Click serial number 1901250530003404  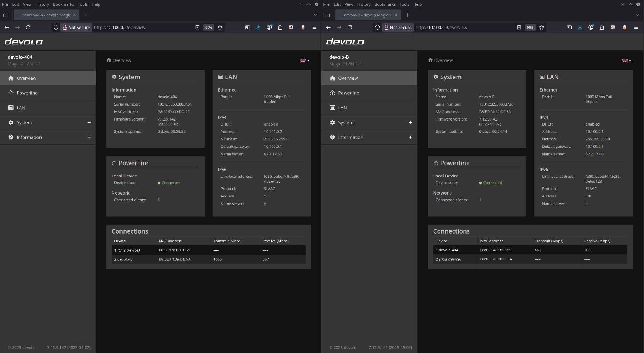[175, 104]
